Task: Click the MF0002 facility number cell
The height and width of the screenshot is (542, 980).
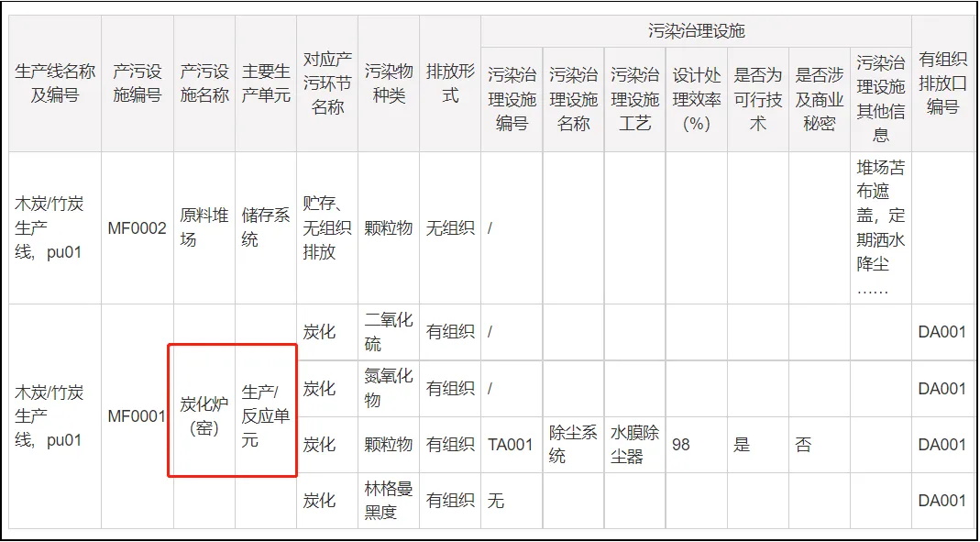Action: [x=138, y=228]
